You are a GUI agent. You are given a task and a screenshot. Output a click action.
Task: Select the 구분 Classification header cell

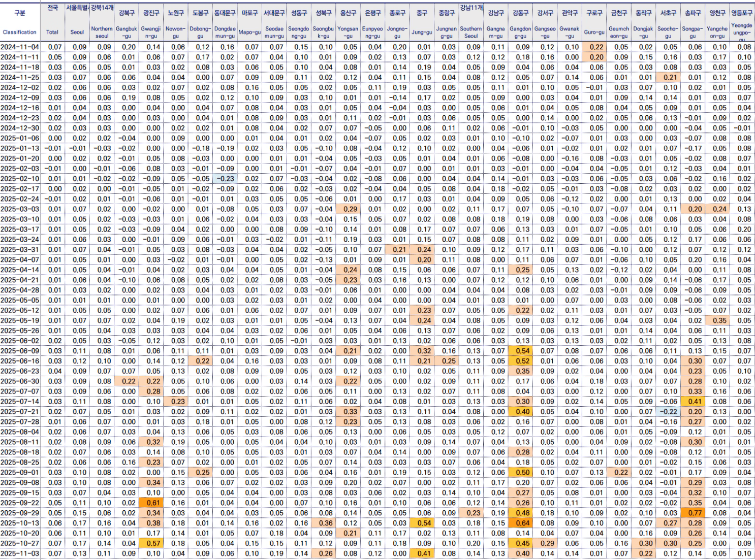coord(20,22)
